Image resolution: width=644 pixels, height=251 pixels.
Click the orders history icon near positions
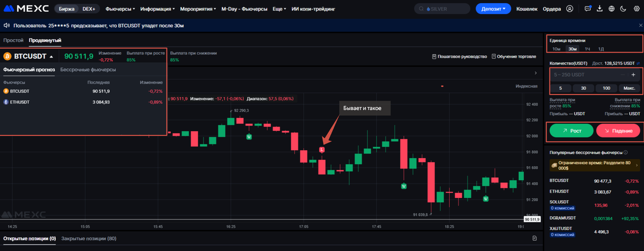(x=535, y=238)
